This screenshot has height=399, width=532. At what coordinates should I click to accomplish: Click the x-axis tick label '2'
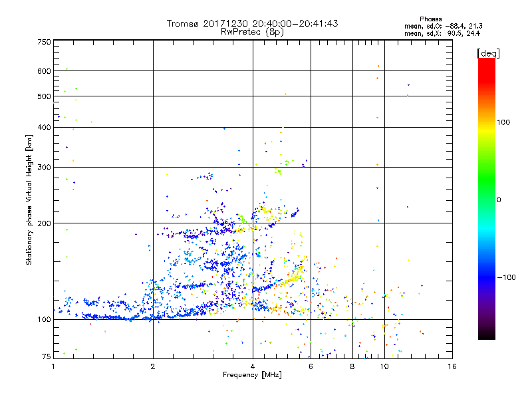153,366
